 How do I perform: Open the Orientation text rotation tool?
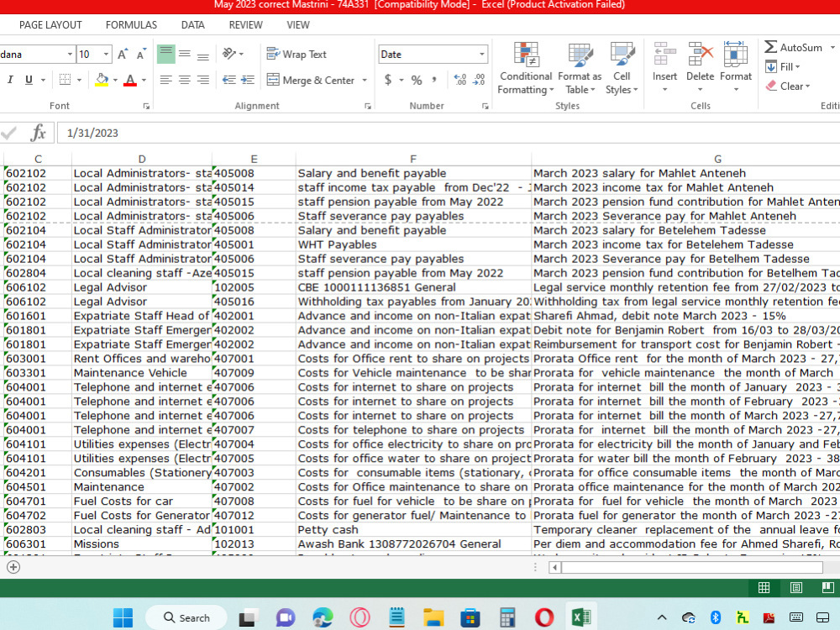click(233, 54)
